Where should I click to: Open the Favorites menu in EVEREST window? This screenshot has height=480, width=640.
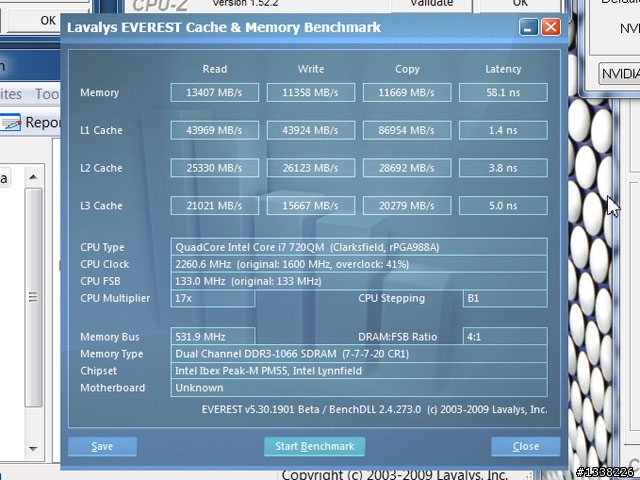pyautogui.click(x=11, y=94)
